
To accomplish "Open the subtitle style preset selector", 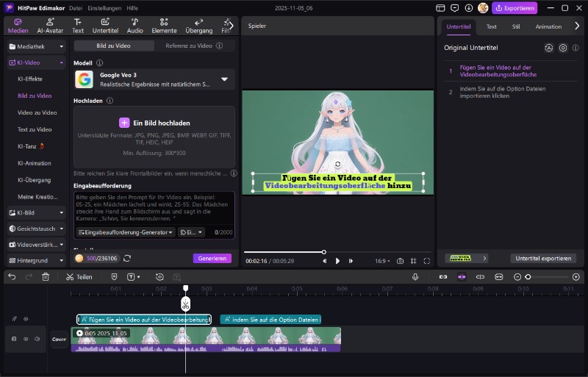I will (x=467, y=258).
